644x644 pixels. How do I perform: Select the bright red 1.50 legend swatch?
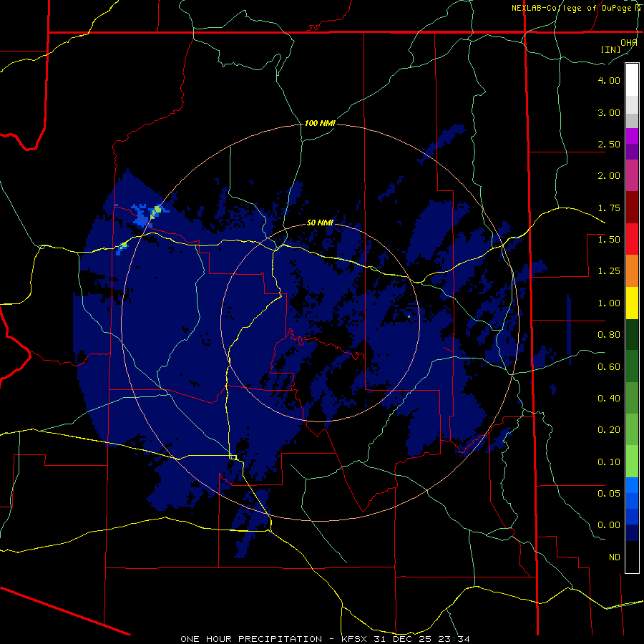pos(632,239)
